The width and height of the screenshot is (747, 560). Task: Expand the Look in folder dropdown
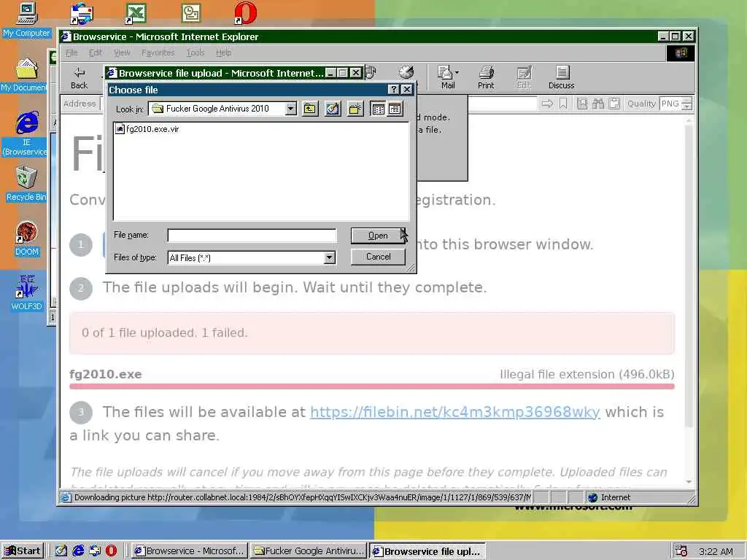point(290,109)
